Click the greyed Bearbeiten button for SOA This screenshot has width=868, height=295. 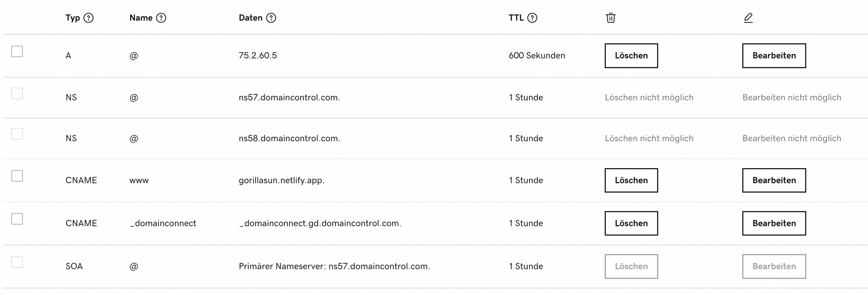tap(774, 266)
